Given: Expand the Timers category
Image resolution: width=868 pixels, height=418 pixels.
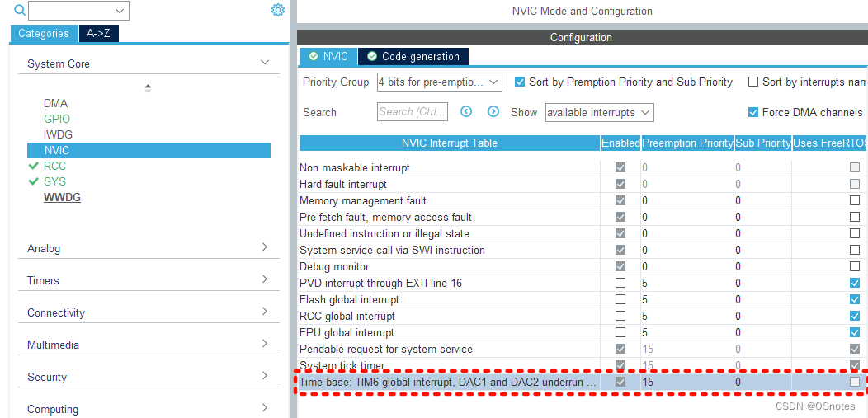Looking at the screenshot, I should click(265, 279).
